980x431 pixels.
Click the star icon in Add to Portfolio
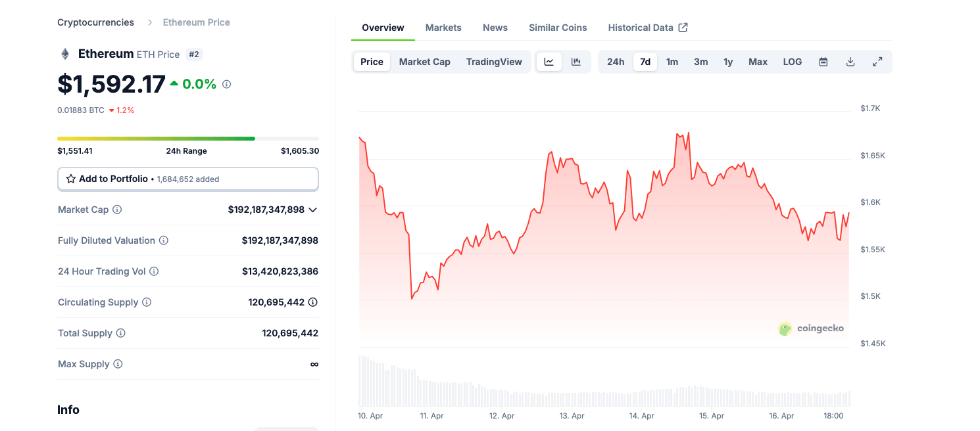(70, 178)
